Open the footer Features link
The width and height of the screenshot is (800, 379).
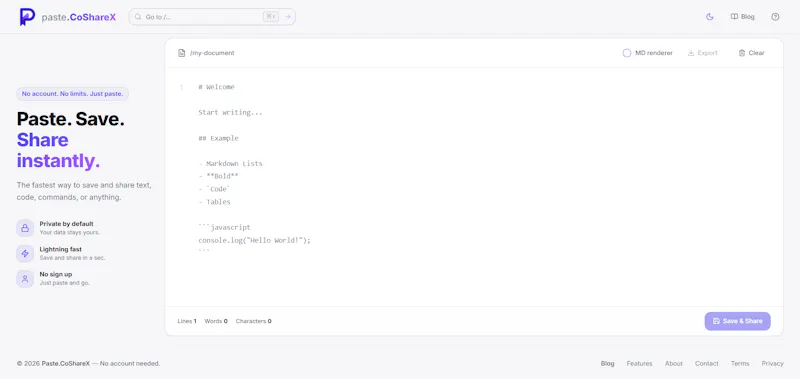[639, 364]
